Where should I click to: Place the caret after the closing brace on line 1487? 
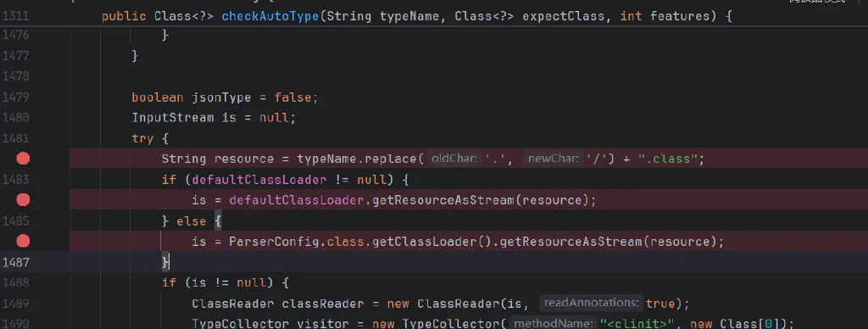[169, 262]
